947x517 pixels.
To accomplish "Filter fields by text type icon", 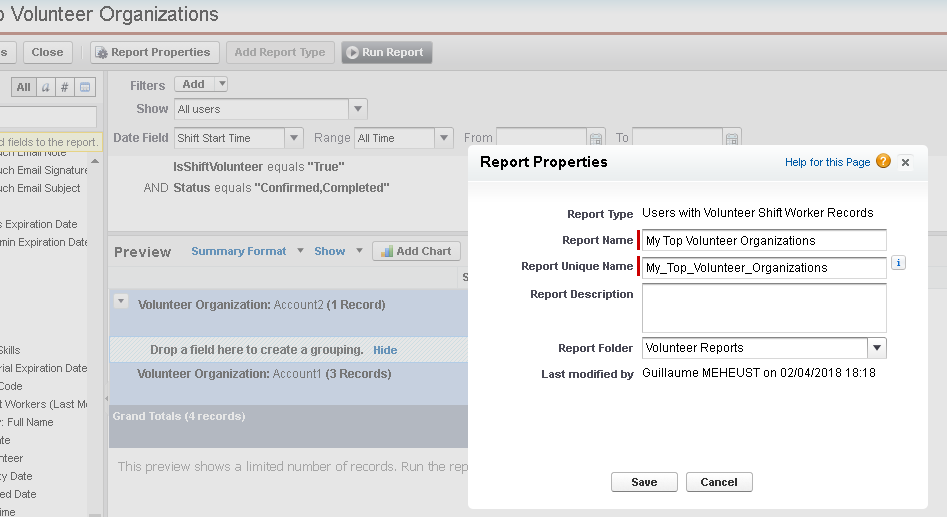I will pyautogui.click(x=45, y=87).
